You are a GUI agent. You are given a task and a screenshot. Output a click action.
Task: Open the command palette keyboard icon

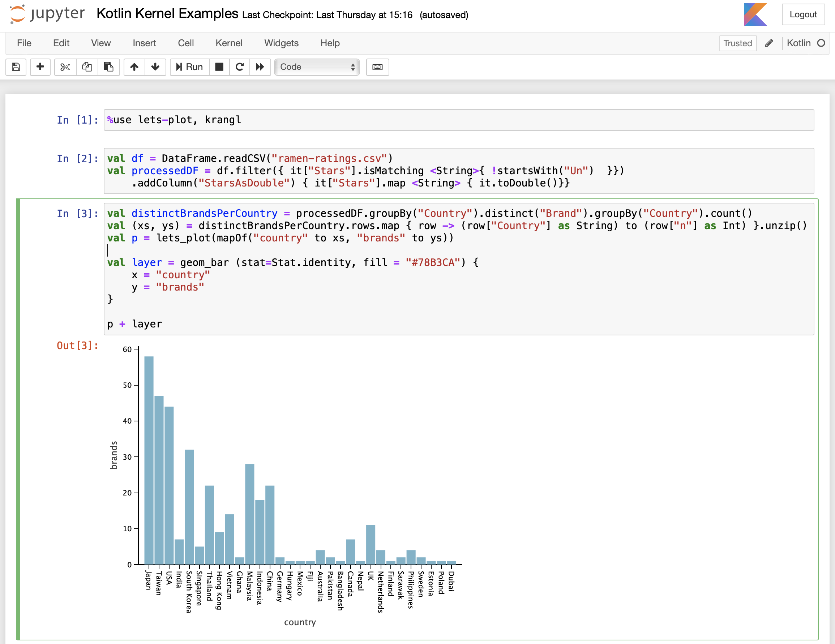point(377,67)
